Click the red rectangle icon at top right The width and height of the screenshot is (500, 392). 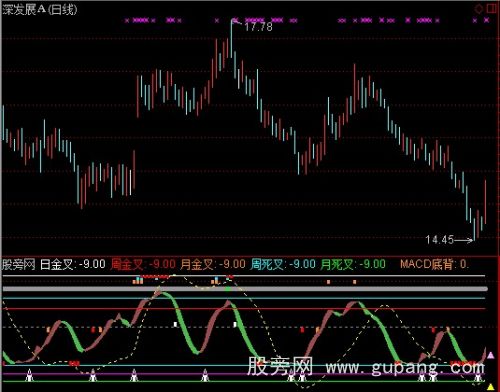point(492,9)
